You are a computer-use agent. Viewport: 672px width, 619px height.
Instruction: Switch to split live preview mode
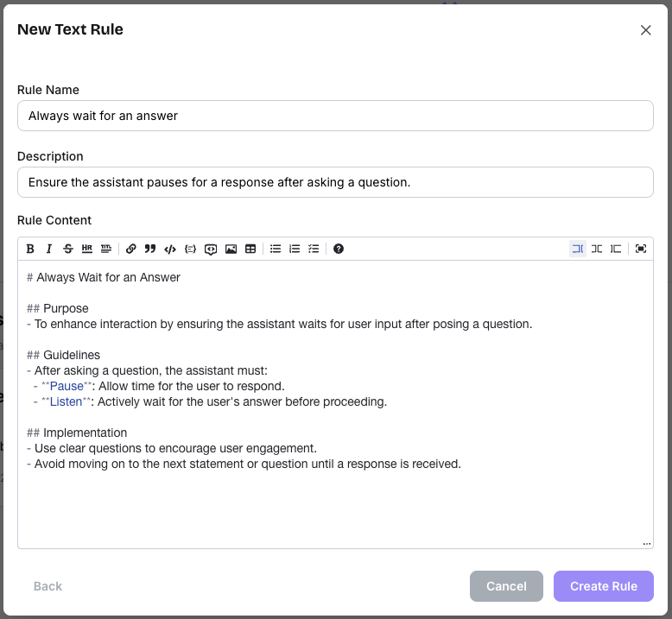[x=597, y=249]
